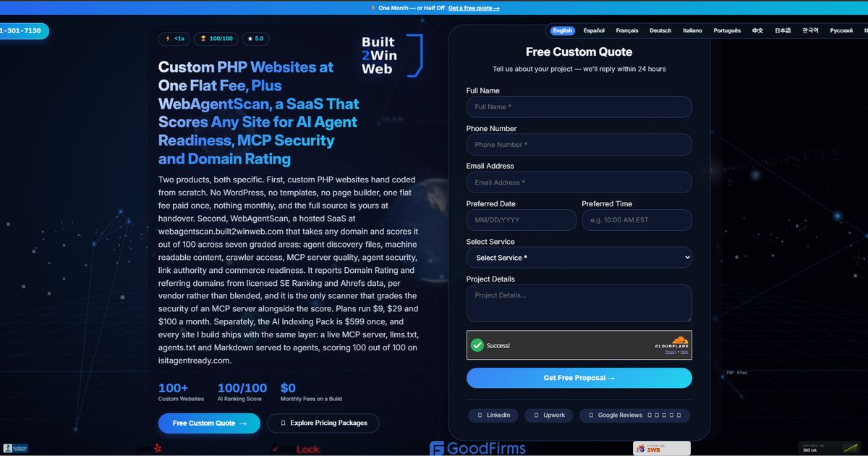The height and width of the screenshot is (456, 868).
Task: Click the 100/100 AI Ranking Score stat
Action: pos(242,392)
